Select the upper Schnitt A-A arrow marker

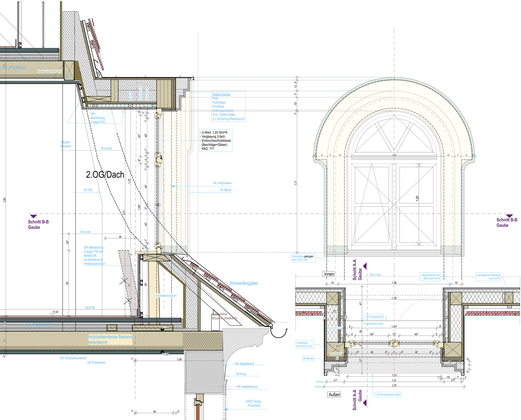click(365, 266)
